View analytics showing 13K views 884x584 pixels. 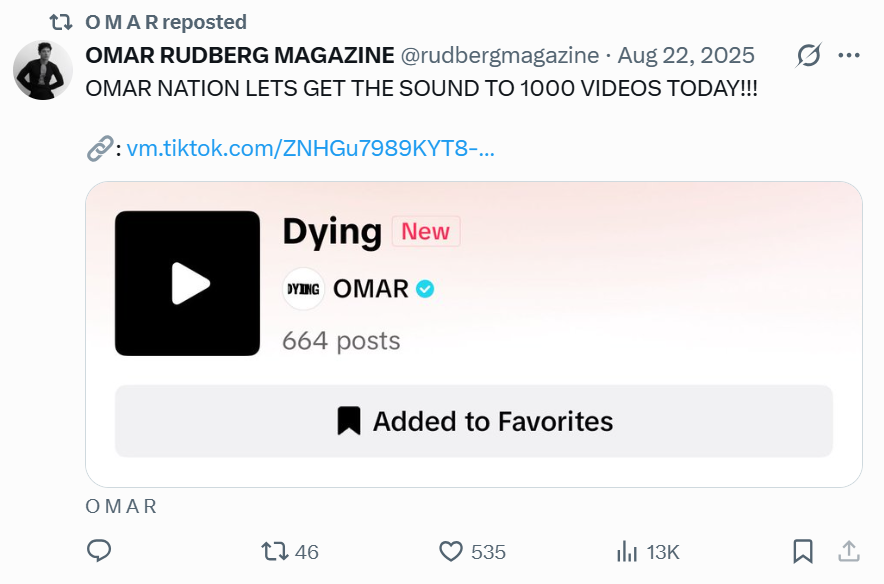(628, 551)
